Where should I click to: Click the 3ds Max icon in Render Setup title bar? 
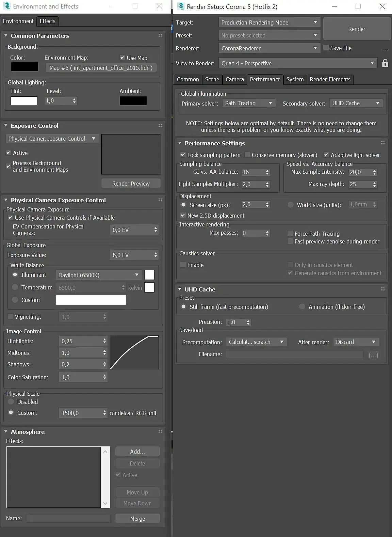click(x=181, y=6)
